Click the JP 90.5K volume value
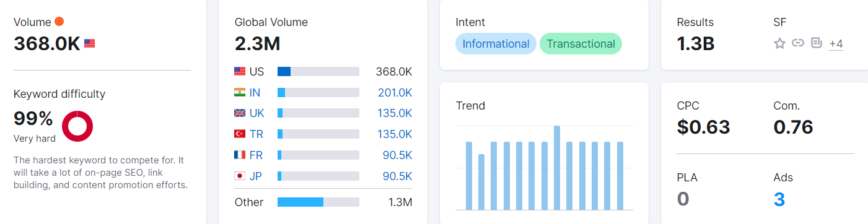 tap(397, 176)
